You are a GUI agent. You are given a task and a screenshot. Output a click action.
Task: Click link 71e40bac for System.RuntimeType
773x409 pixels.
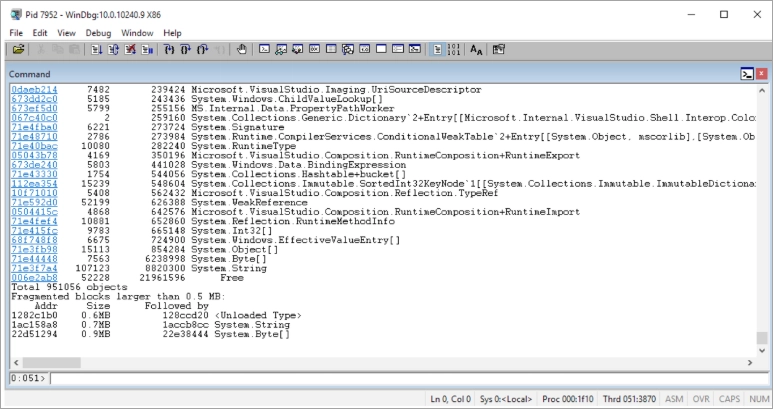pyautogui.click(x=34, y=146)
